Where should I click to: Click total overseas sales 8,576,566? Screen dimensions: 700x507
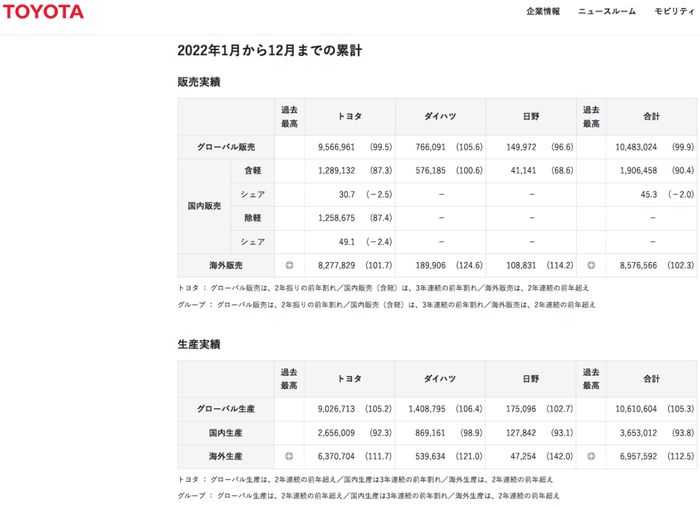coord(638,265)
